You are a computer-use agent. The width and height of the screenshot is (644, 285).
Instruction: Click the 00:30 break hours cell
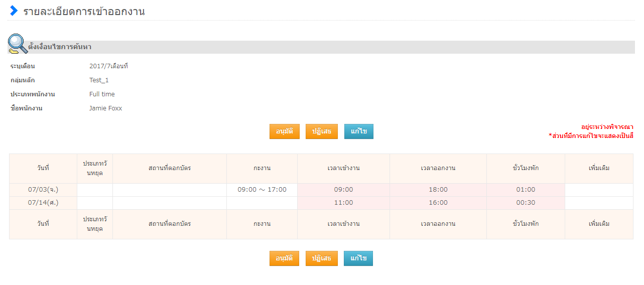pos(526,203)
